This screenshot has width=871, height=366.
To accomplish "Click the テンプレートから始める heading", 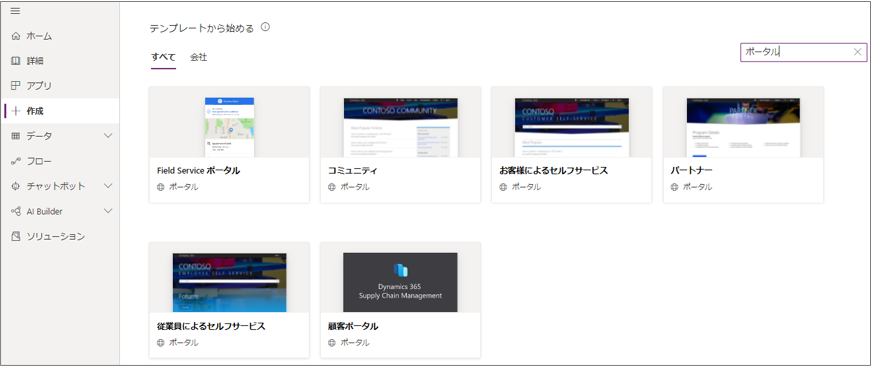I will point(202,28).
